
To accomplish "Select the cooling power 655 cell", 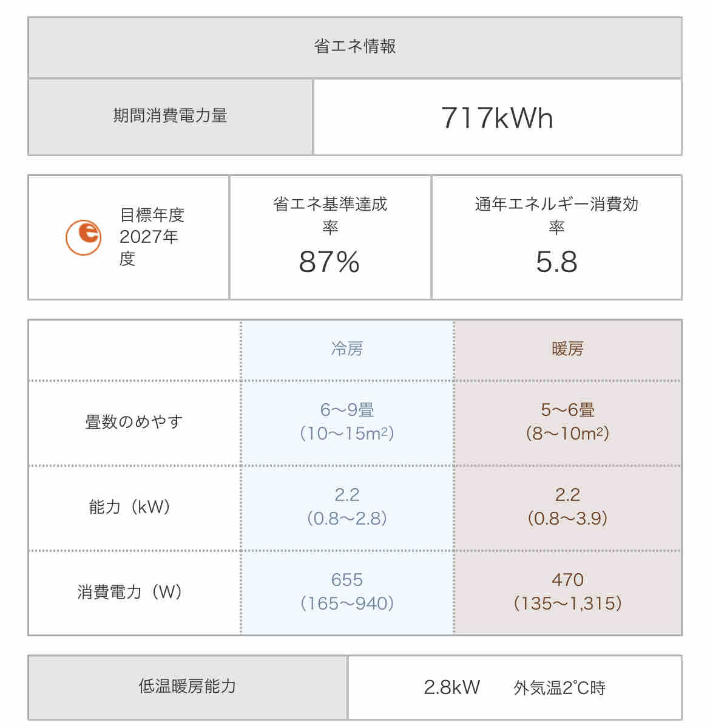I will 347,593.
